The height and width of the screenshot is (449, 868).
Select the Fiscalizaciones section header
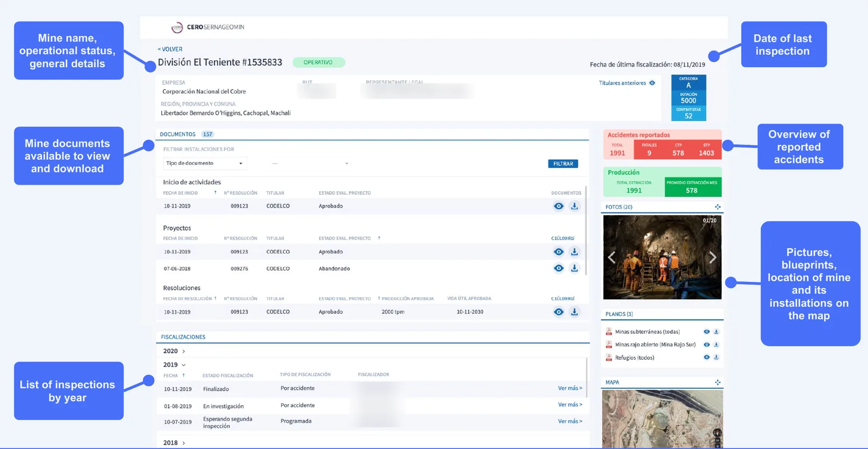pyautogui.click(x=183, y=337)
